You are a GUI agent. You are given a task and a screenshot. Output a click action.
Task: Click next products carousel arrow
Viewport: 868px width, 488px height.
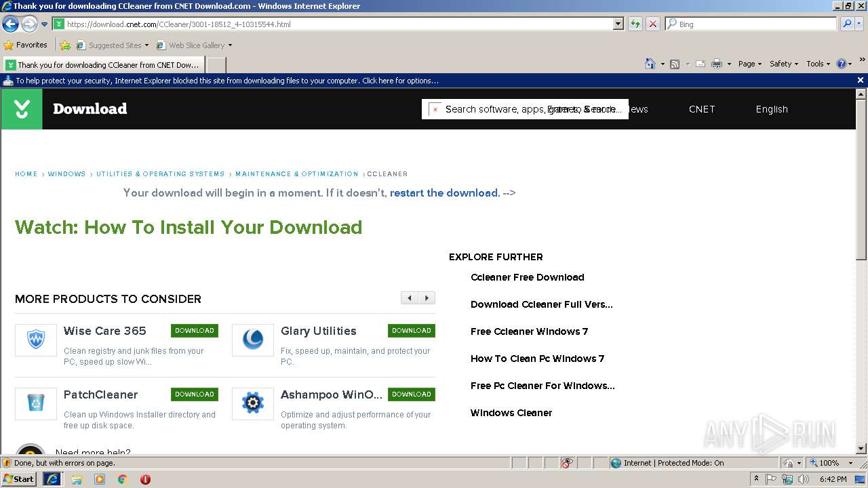click(427, 298)
